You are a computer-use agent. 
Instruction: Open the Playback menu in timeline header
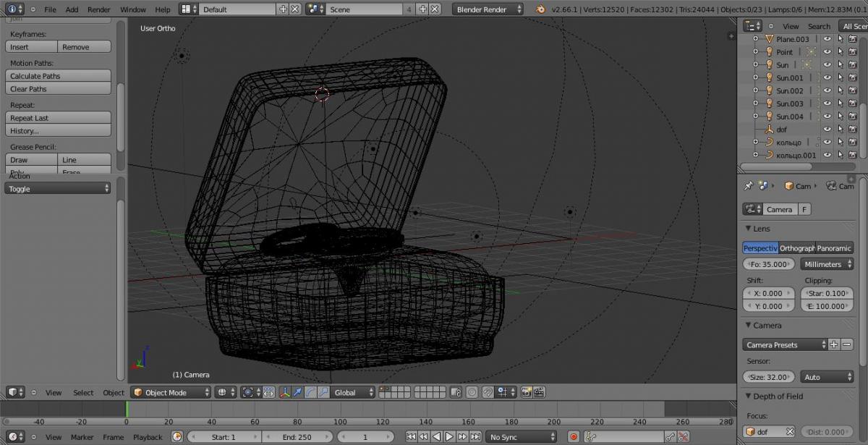[x=148, y=437]
